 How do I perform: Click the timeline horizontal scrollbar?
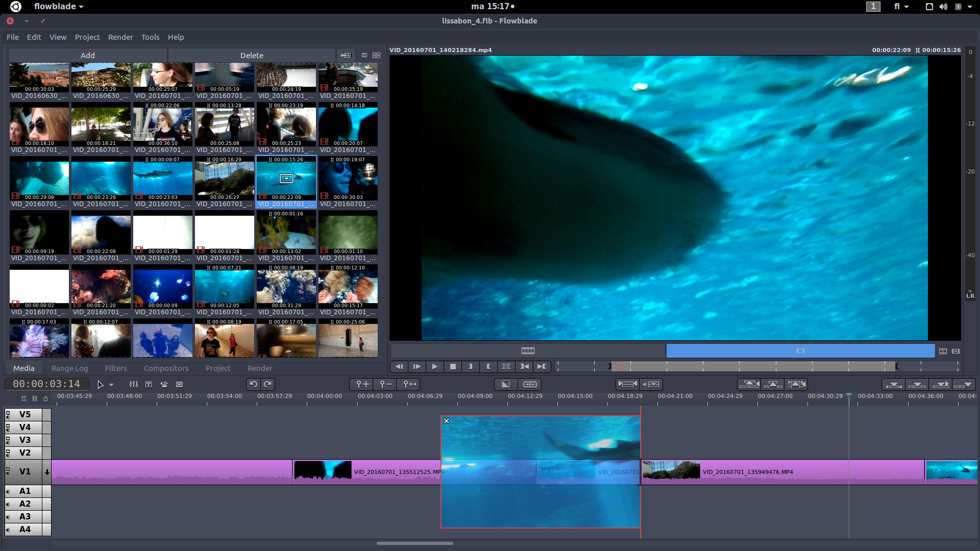pos(414,543)
